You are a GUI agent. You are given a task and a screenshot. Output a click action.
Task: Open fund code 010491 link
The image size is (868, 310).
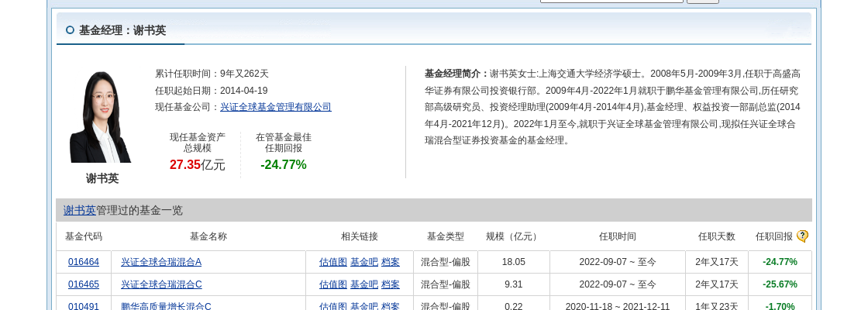[84, 306]
